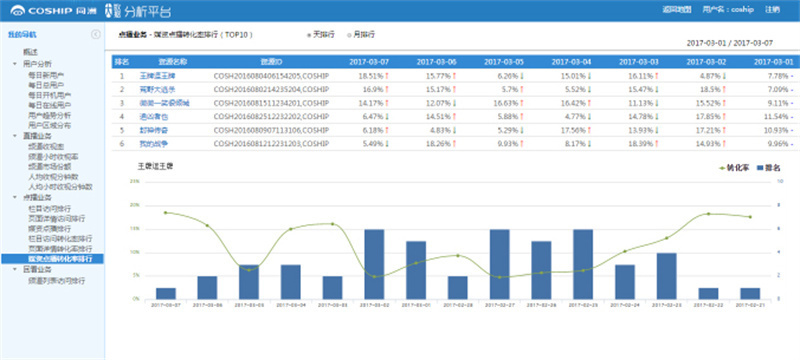Screen dimensions: 800x360
Task: Click the first line point at 2017-03-07
Action: pyautogui.click(x=165, y=213)
